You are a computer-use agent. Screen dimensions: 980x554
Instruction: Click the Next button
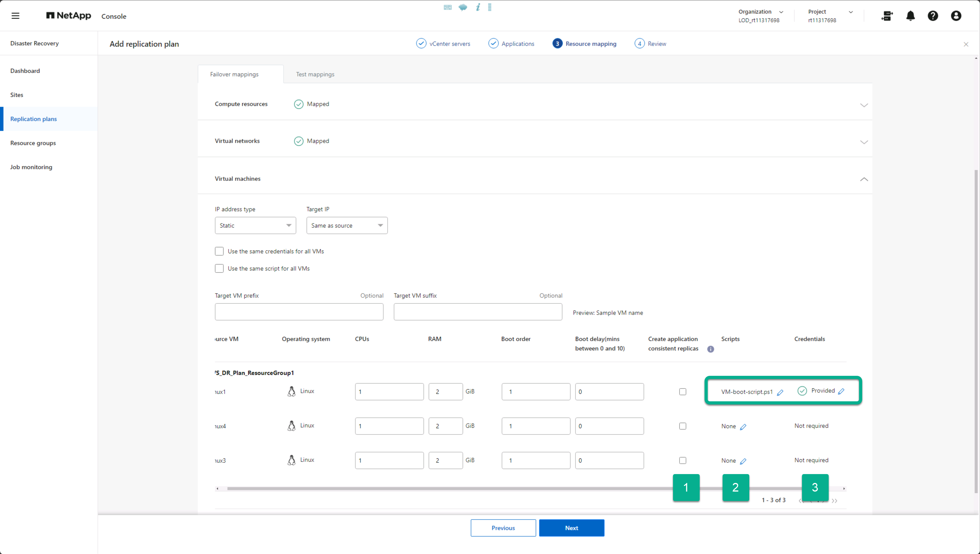(x=571, y=528)
